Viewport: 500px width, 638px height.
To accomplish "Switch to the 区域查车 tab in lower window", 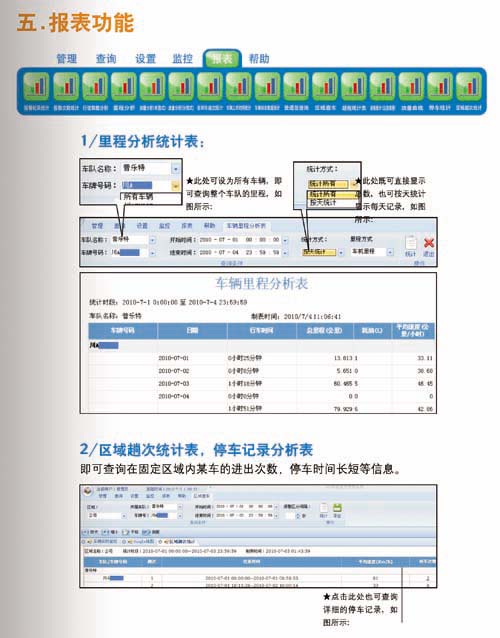I will click(x=201, y=496).
